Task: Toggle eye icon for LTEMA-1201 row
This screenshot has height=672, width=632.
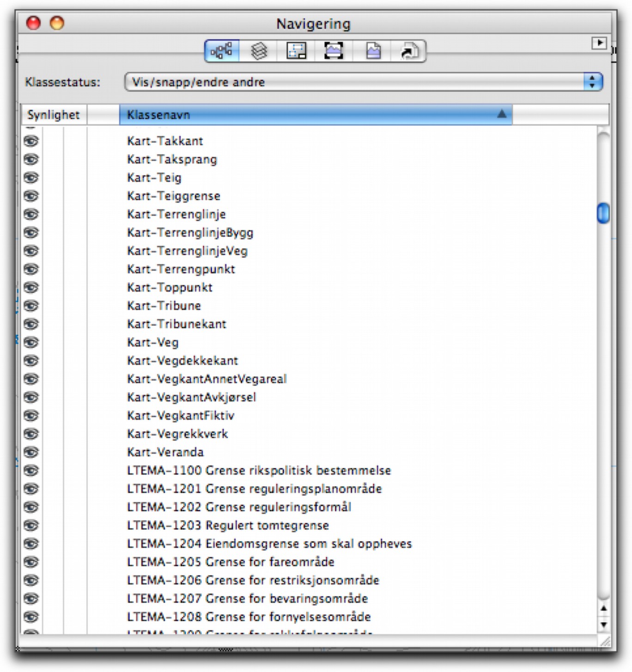Action: (x=31, y=489)
